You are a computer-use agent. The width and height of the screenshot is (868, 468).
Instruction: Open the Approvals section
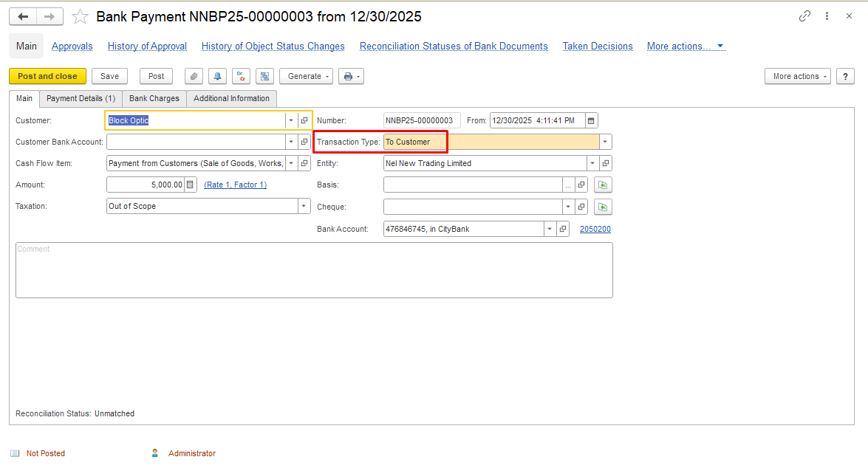[72, 47]
